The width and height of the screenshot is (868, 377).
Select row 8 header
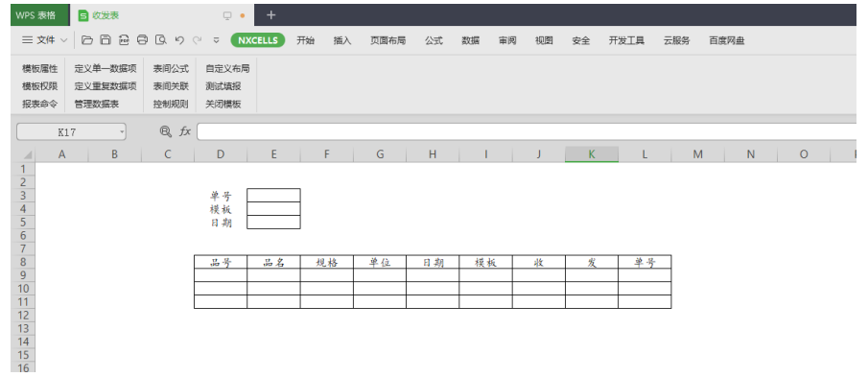point(23,262)
